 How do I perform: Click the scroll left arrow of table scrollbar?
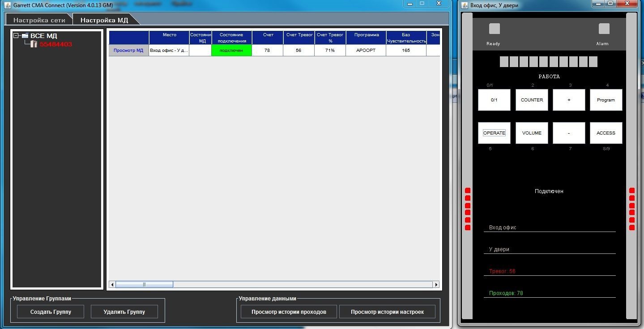click(x=112, y=284)
